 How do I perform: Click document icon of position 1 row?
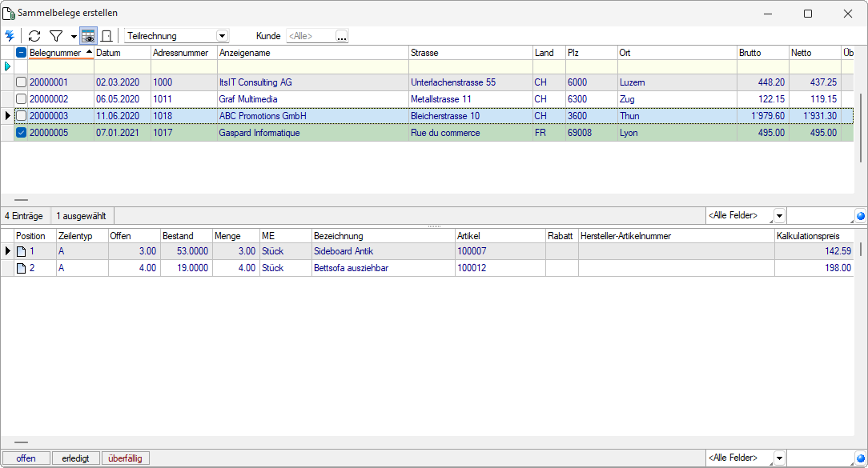22,251
